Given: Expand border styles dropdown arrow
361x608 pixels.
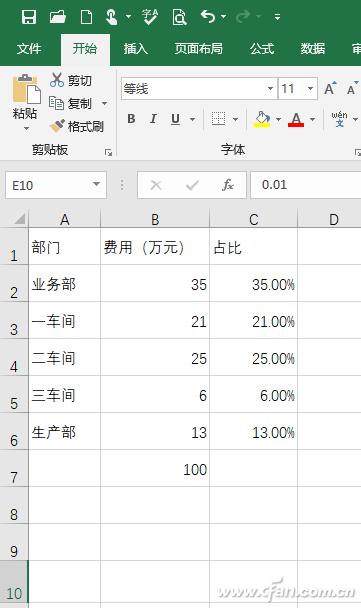Looking at the screenshot, I should pyautogui.click(x=235, y=119).
